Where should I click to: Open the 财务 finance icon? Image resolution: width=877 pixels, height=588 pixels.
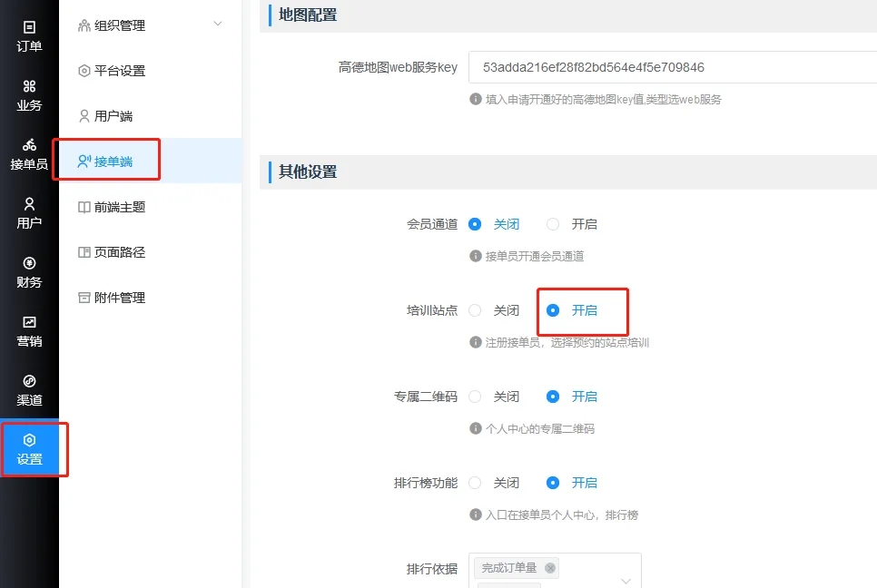[x=29, y=263]
